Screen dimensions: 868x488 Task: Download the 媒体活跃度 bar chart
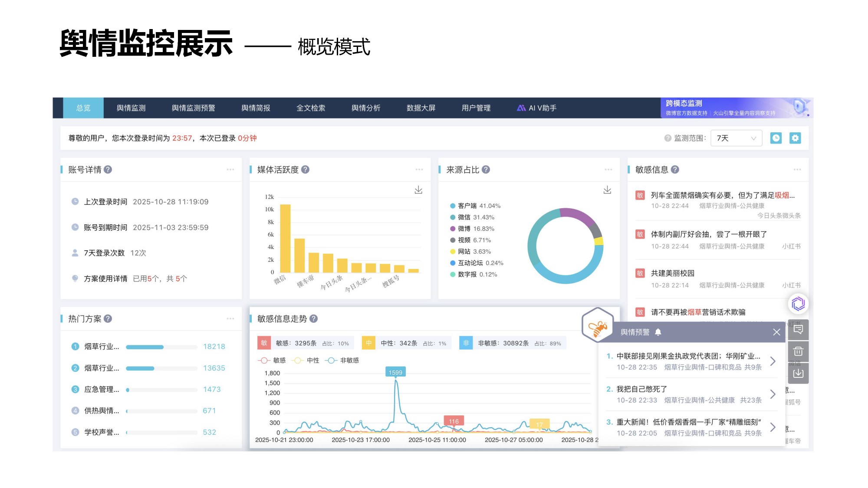418,190
